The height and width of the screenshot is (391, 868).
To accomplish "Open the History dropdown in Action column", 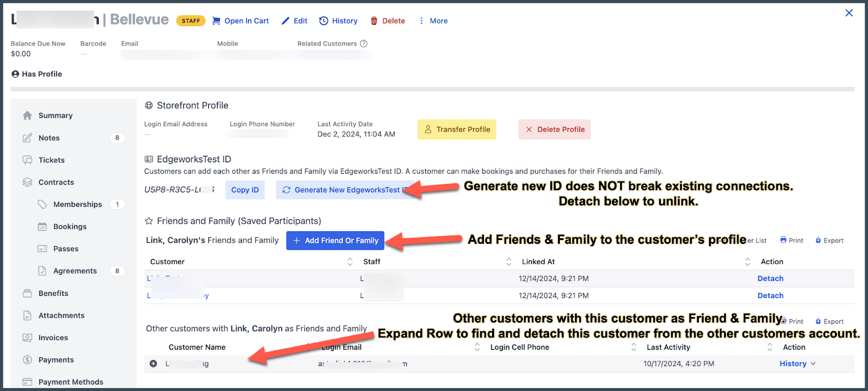I will 797,364.
